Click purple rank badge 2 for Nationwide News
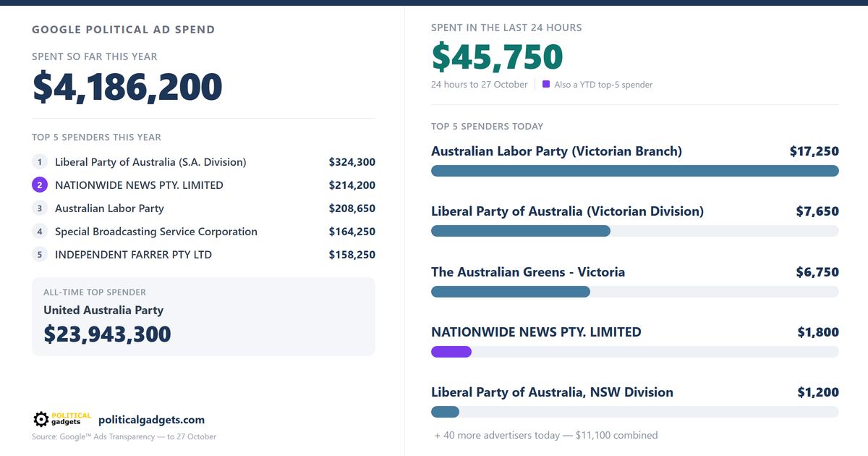The height and width of the screenshot is (456, 868). [40, 185]
